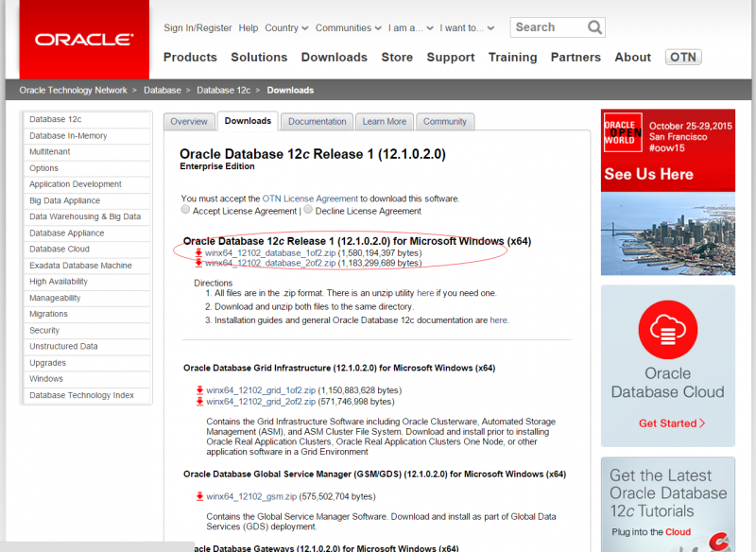The width and height of the screenshot is (756, 552).
Task: Open the Training menu
Action: pos(512,58)
